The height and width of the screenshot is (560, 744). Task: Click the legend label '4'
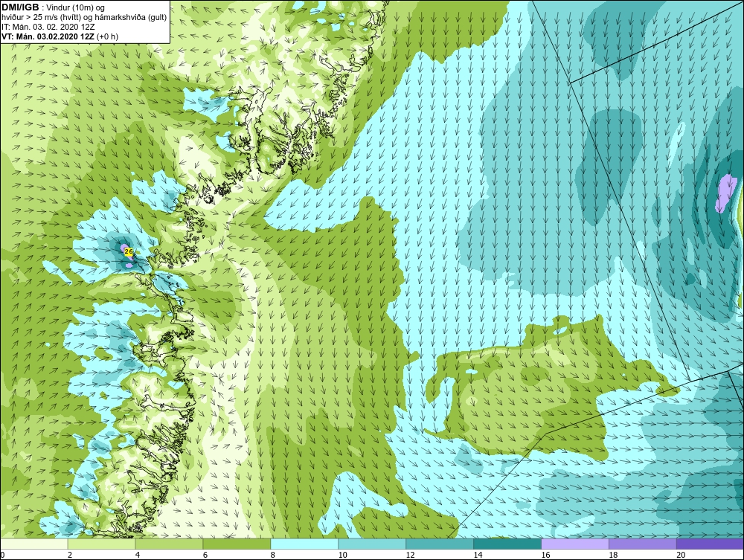tap(138, 555)
